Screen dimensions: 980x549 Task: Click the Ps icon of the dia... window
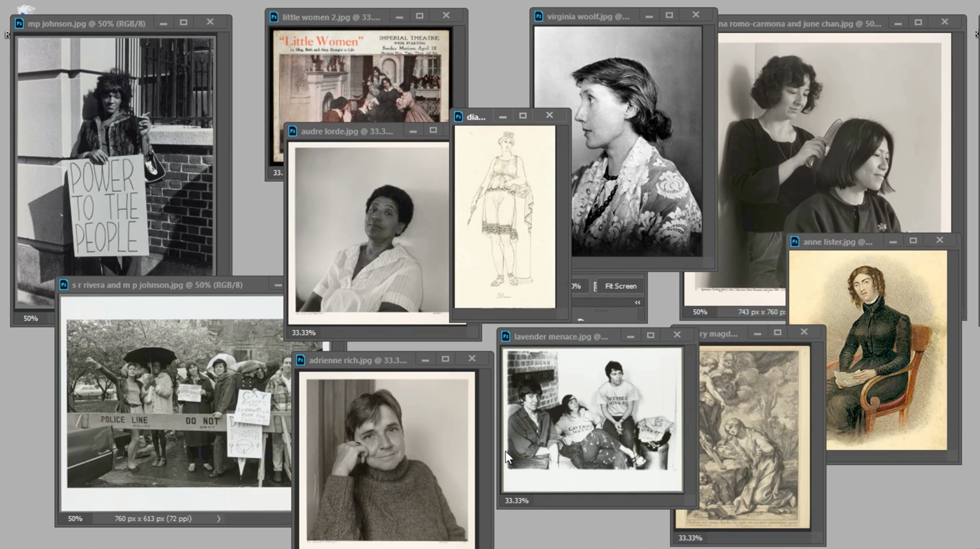coord(458,117)
